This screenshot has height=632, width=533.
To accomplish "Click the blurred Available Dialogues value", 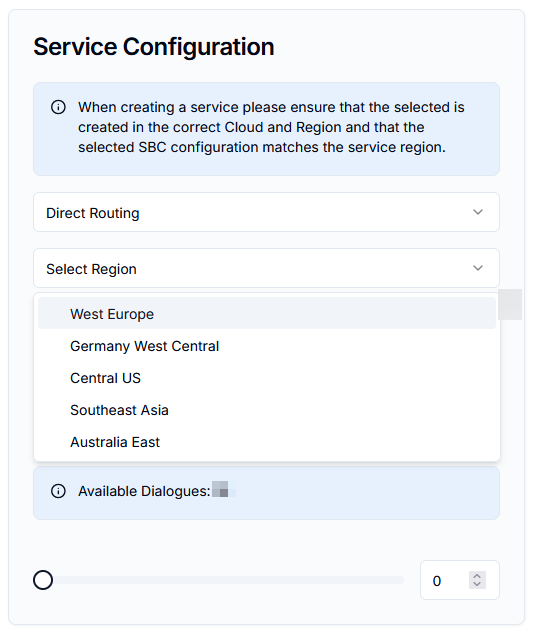I will coord(224,489).
